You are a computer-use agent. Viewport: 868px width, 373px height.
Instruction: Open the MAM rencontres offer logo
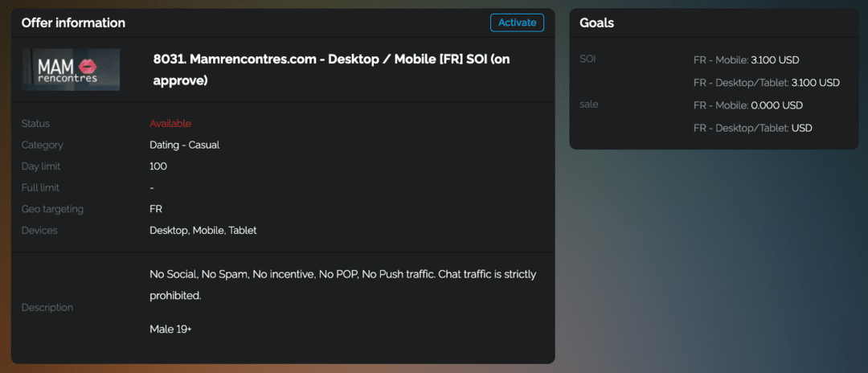[71, 69]
